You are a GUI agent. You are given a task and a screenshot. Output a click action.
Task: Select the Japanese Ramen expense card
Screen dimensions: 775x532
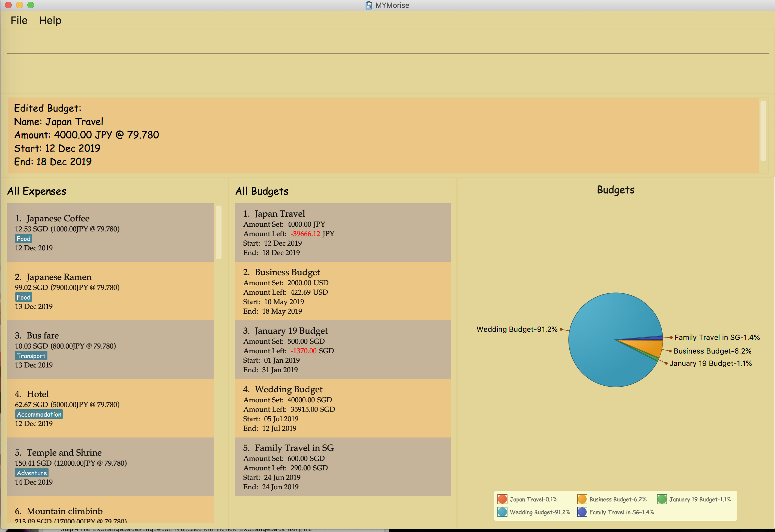pos(110,291)
